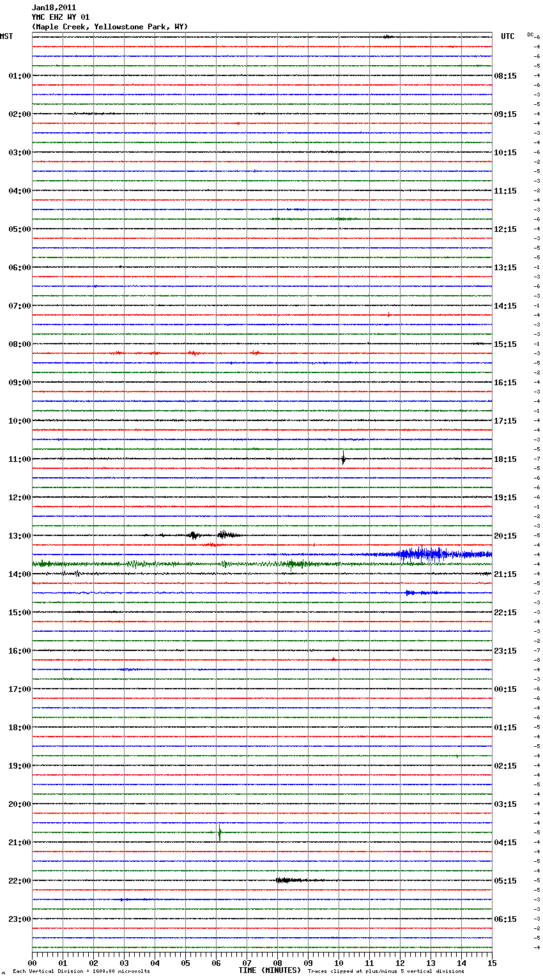Image resolution: width=543 pixels, height=980 pixels.
Task: Select the 04:00 MST row label
Action: 20,191
